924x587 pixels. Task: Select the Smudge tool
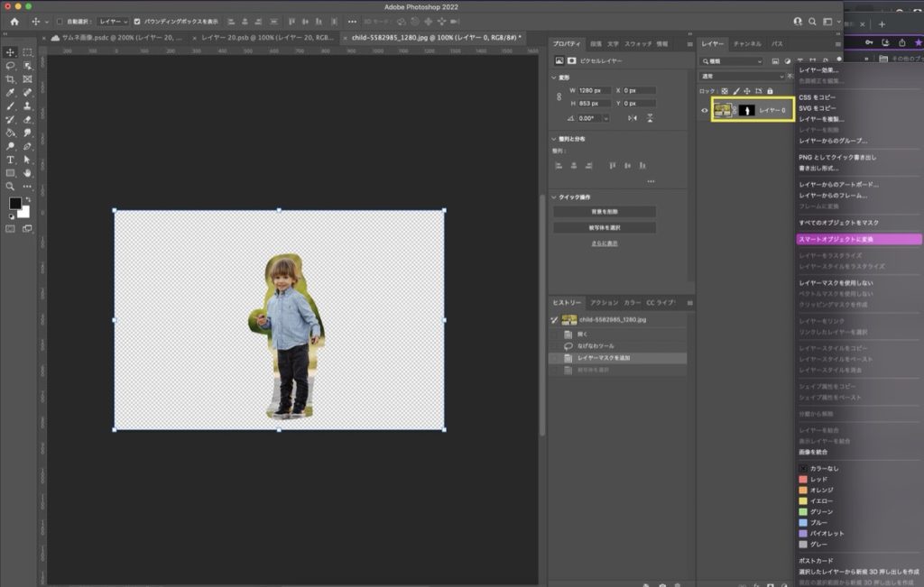(27, 133)
